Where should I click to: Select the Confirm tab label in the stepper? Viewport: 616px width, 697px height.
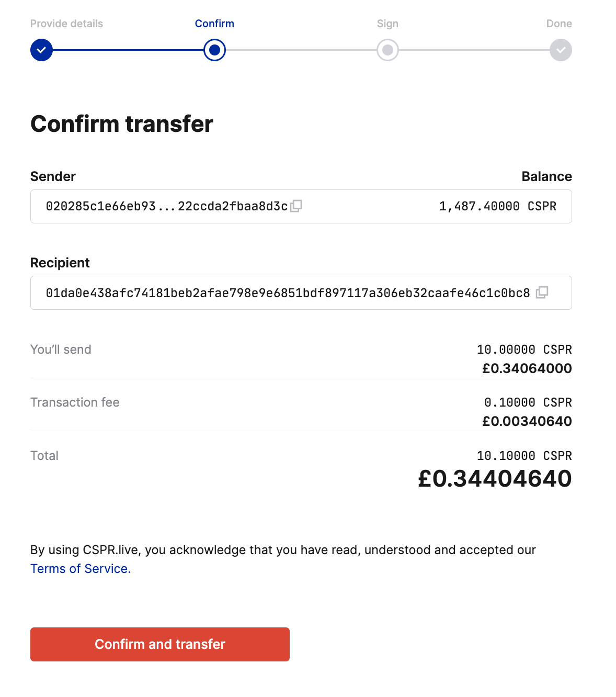(x=214, y=23)
